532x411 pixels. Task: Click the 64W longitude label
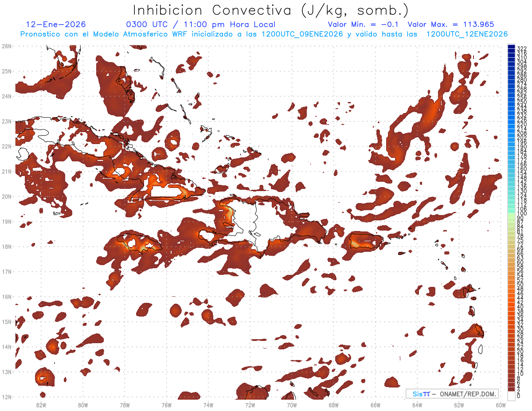click(417, 405)
